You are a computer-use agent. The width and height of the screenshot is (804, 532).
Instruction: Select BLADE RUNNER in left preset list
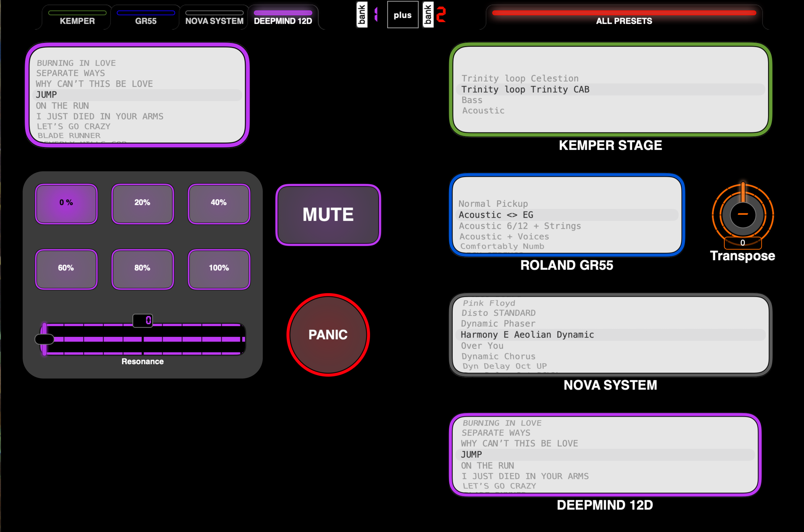point(69,136)
